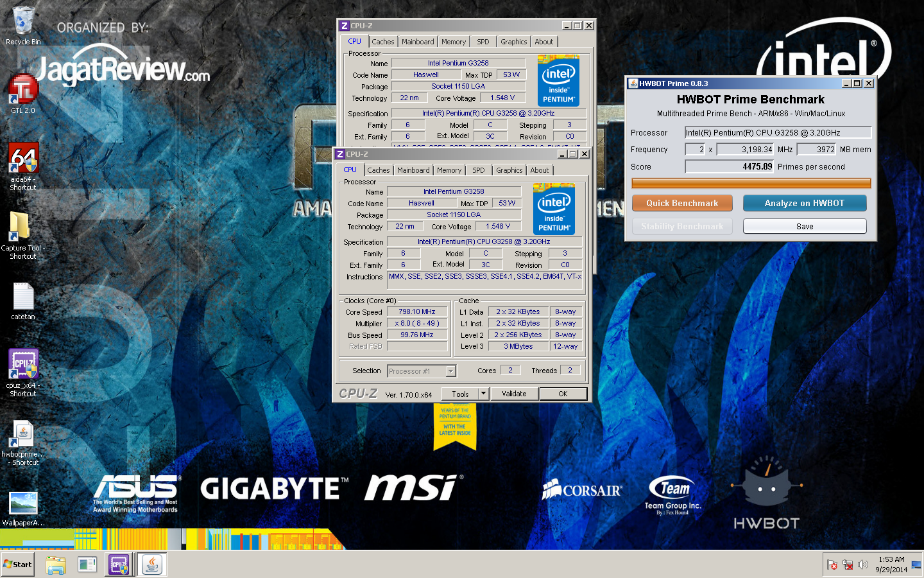The height and width of the screenshot is (578, 924).
Task: Click the Save button in HWBOT Prime
Action: 805,226
